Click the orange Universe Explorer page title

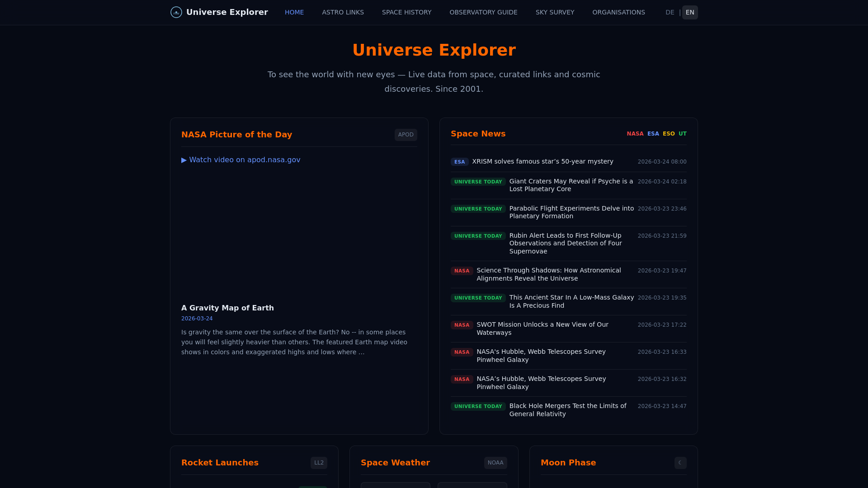[434, 50]
